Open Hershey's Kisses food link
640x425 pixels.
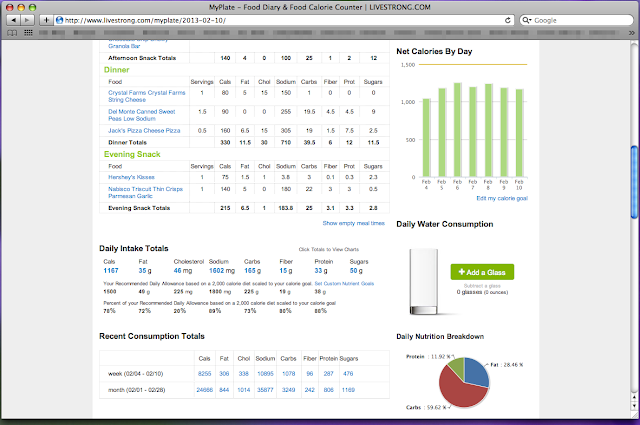131,177
